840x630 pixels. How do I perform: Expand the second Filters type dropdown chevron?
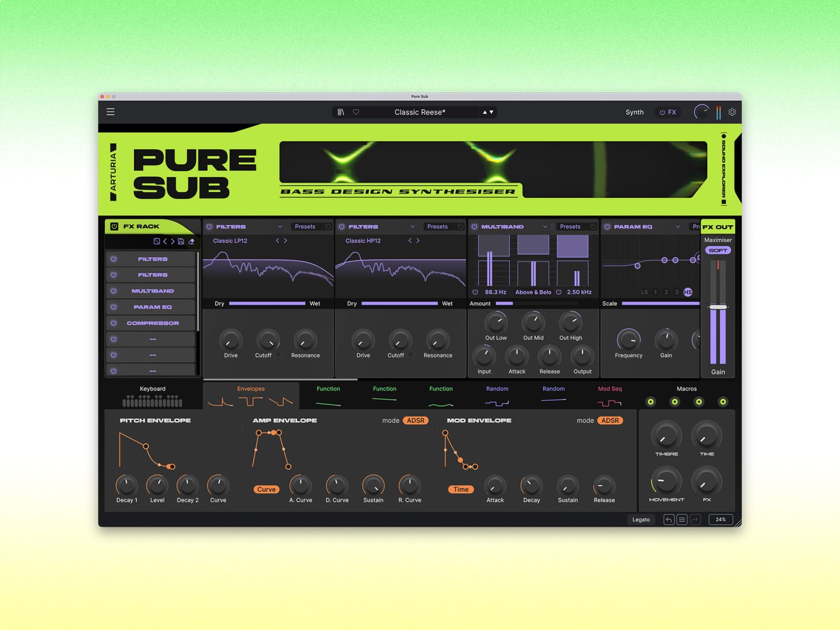[x=413, y=227]
